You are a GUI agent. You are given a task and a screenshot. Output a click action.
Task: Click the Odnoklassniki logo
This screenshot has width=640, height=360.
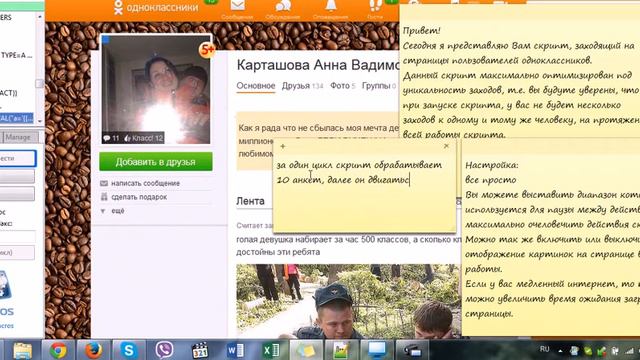(x=156, y=7)
